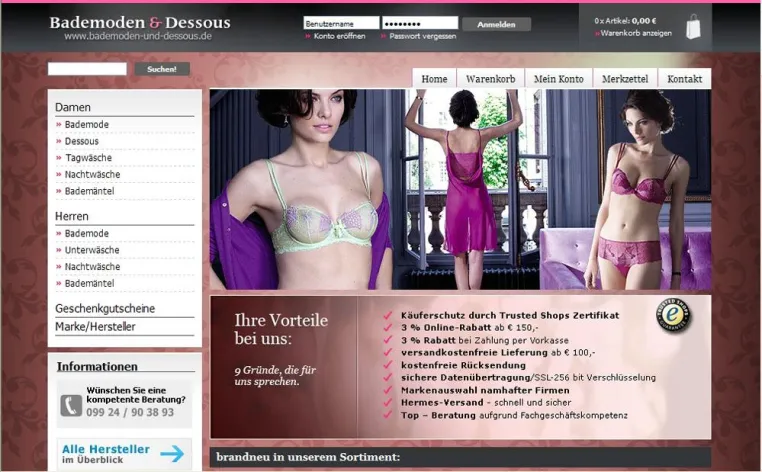Click the password input field
The width and height of the screenshot is (762, 472).
coord(420,23)
